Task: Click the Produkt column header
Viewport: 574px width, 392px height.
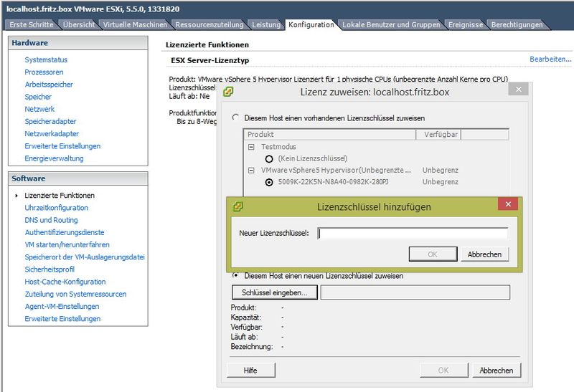Action: [330, 134]
